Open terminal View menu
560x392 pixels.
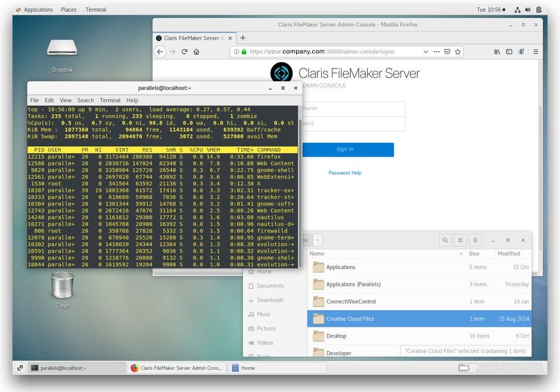(65, 100)
